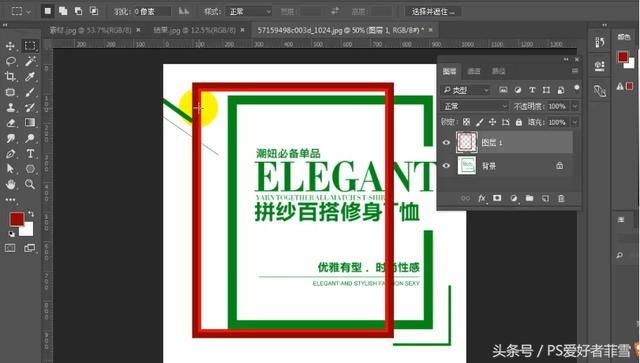The height and width of the screenshot is (363, 640).
Task: Open the red foreground color swatch
Action: click(x=17, y=220)
